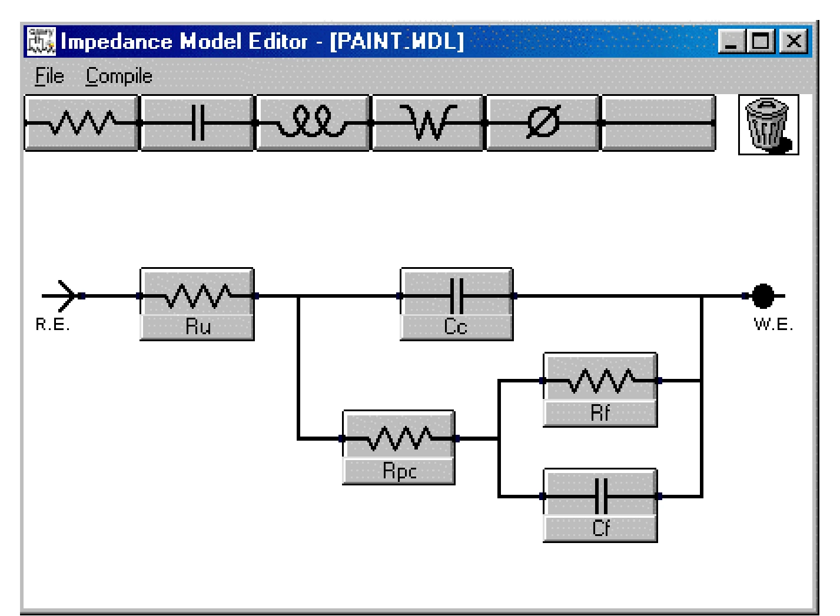Click the R.E. text label

pyautogui.click(x=52, y=325)
